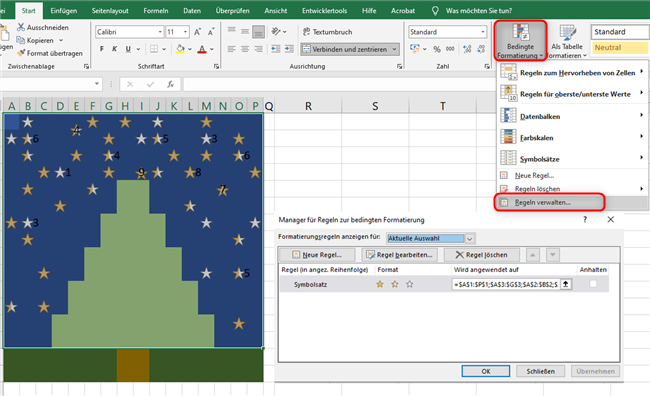
Task: Open number format Standard dropdown
Action: tap(483, 32)
